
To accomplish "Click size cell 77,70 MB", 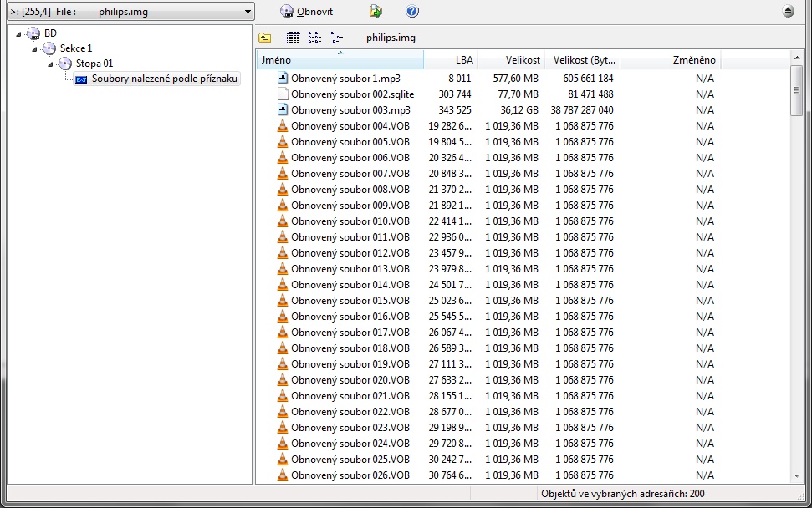I will (518, 94).
